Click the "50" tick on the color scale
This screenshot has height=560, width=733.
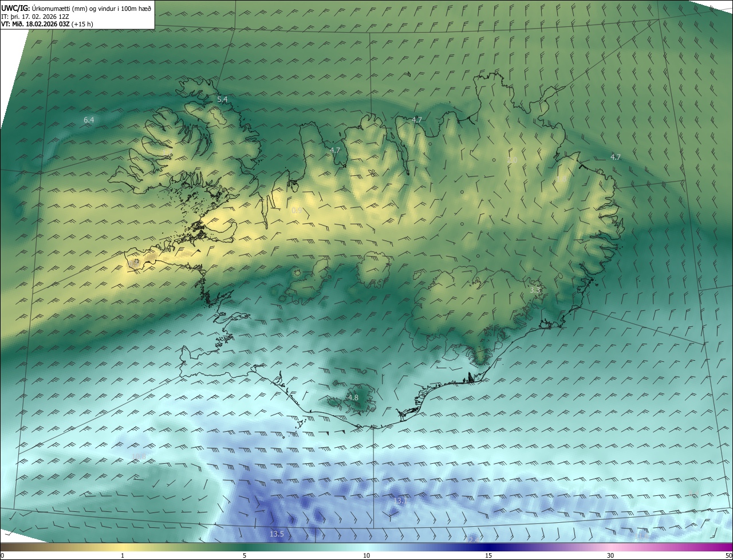[x=728, y=556]
